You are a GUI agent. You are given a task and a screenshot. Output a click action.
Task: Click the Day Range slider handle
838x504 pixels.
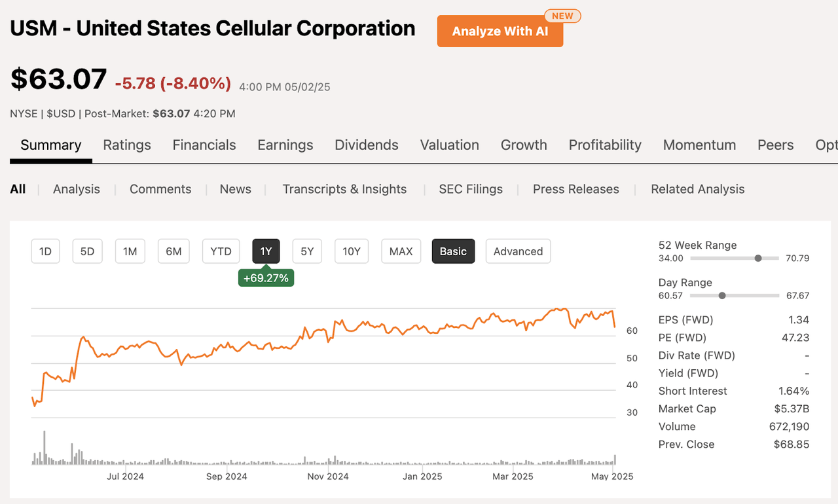tap(722, 295)
